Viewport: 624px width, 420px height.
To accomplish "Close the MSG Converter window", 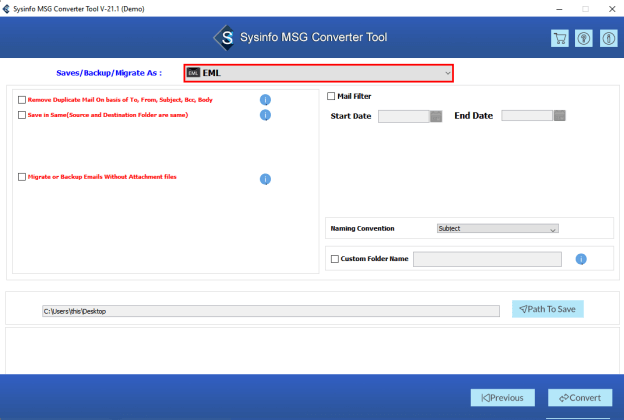I will click(x=612, y=9).
